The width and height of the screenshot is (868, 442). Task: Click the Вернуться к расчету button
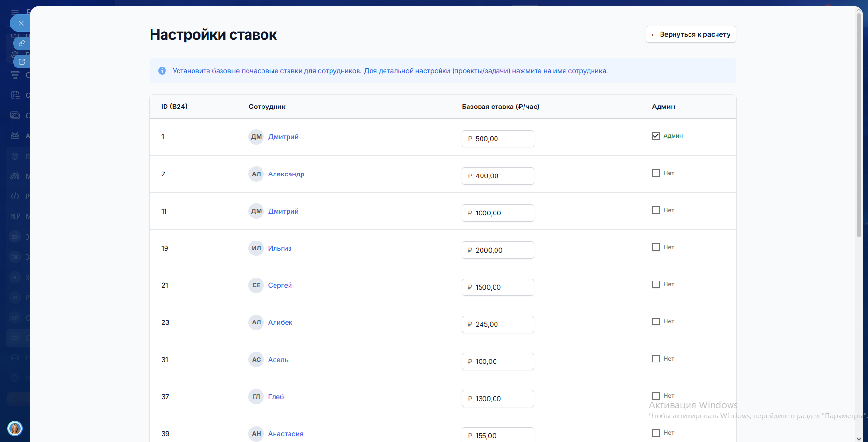pos(690,34)
